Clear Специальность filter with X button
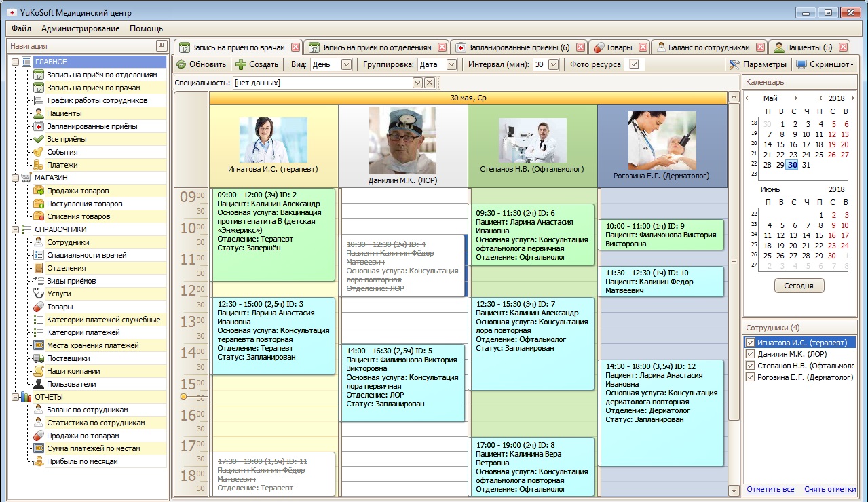Screen dimensions: 868x502 click(x=429, y=83)
